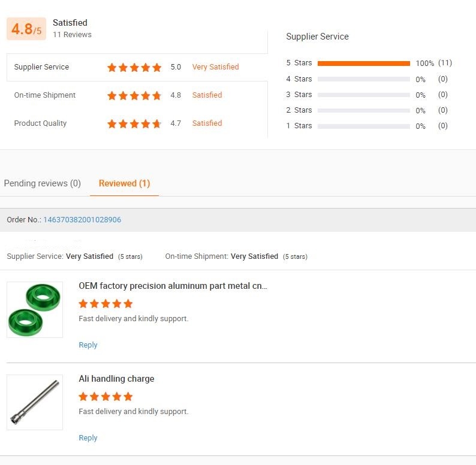Click the five-star rating under Ali handling charge
Viewport: 476px width, 465px height.
(106, 397)
